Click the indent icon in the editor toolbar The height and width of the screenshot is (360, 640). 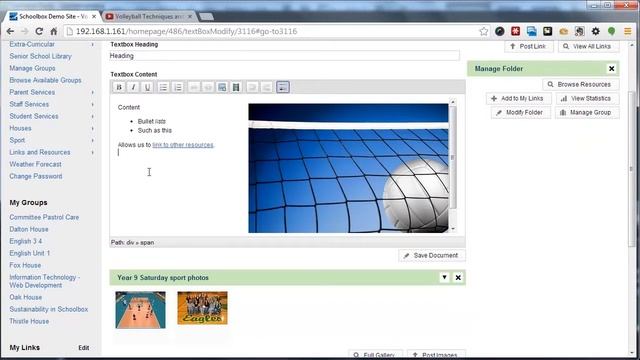click(252, 87)
